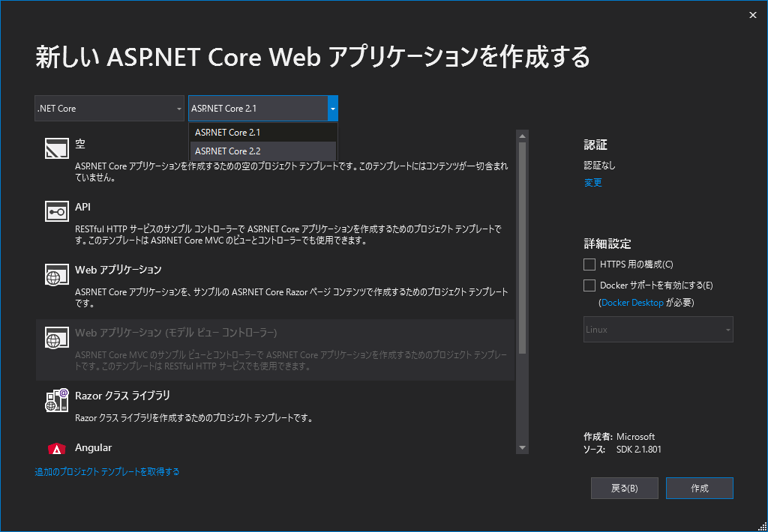Click the ASP.NET Core version dropdown arrow

332,108
